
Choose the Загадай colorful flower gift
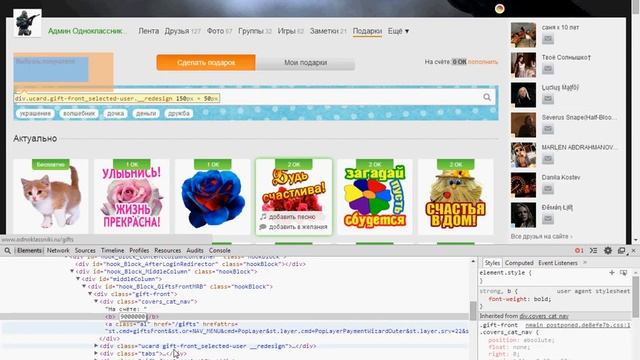tap(375, 197)
